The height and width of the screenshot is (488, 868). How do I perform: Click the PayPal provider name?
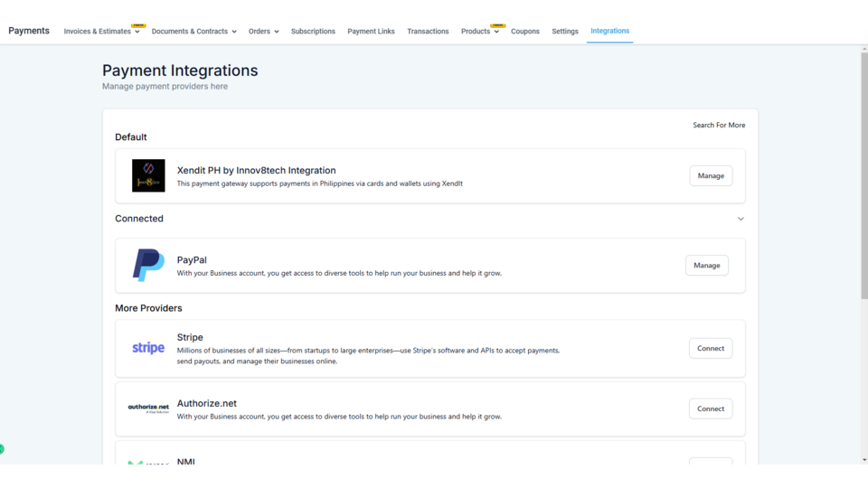pos(192,260)
